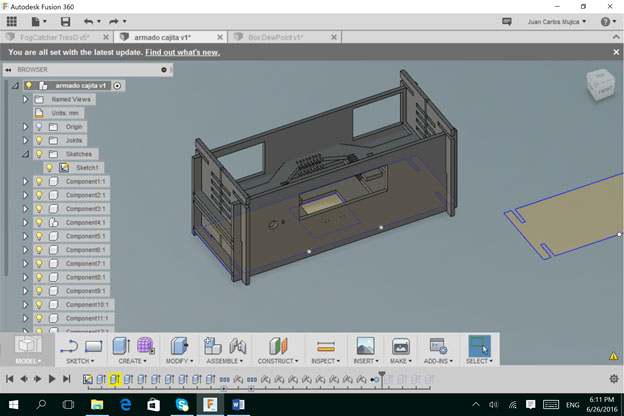Image resolution: width=624 pixels, height=416 pixels.
Task: Collapse the BROWSER panel arrows
Action: (x=8, y=70)
